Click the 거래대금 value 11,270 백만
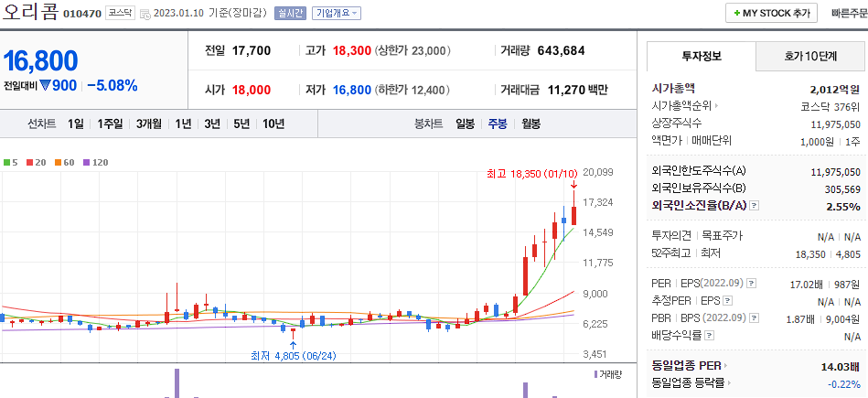Viewport: 868px width, 398px height. [577, 90]
